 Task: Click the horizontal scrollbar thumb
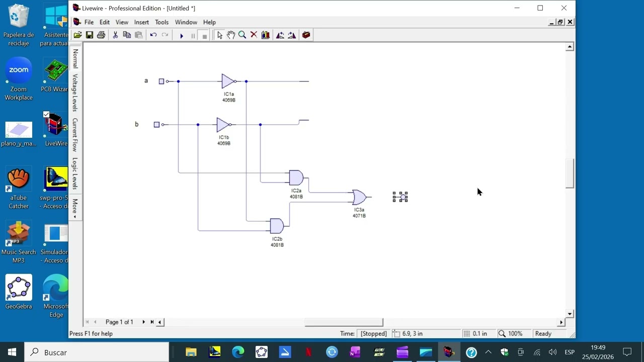coord(344,322)
